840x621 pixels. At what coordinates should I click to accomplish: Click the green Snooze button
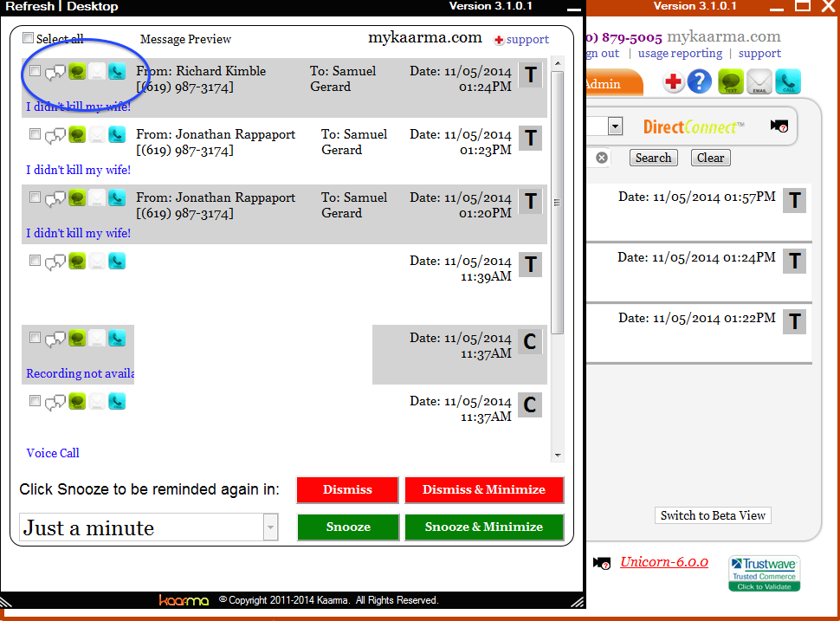coord(347,527)
